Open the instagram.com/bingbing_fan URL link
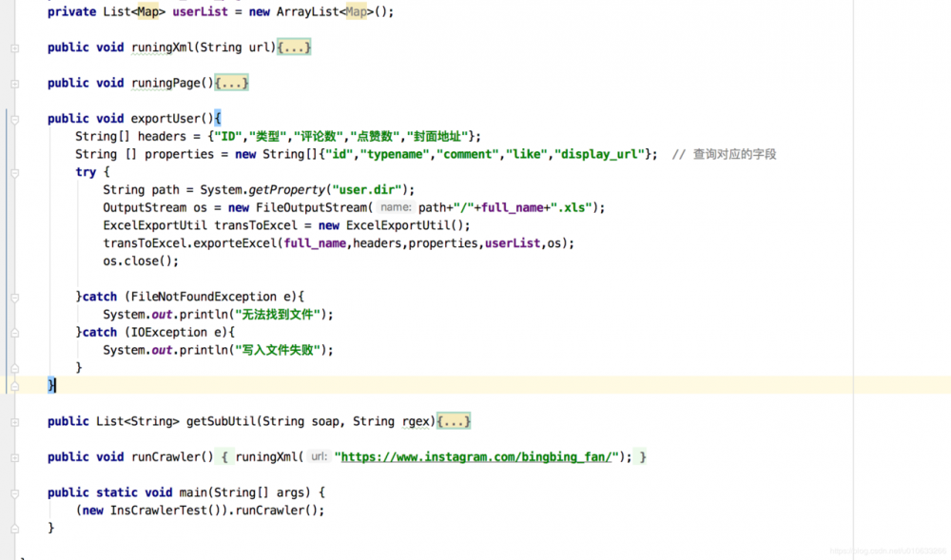Viewport: 951px width, 560px height. (x=476, y=457)
